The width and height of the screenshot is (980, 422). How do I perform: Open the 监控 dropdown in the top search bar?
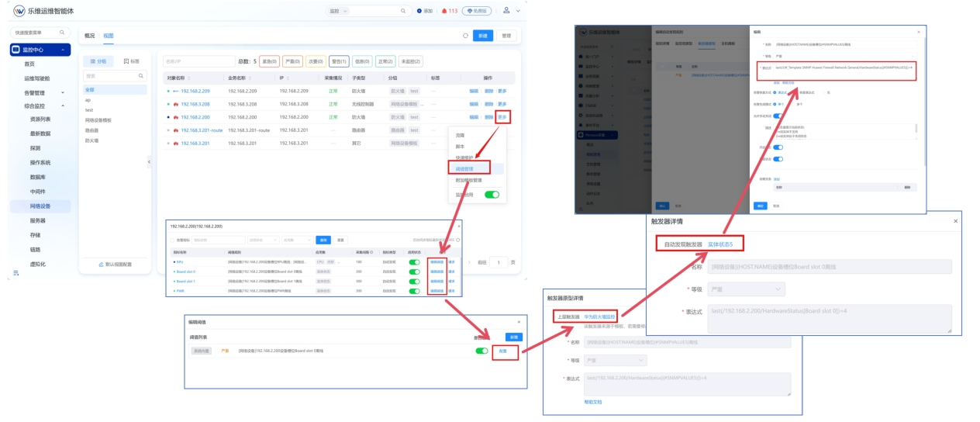(338, 11)
